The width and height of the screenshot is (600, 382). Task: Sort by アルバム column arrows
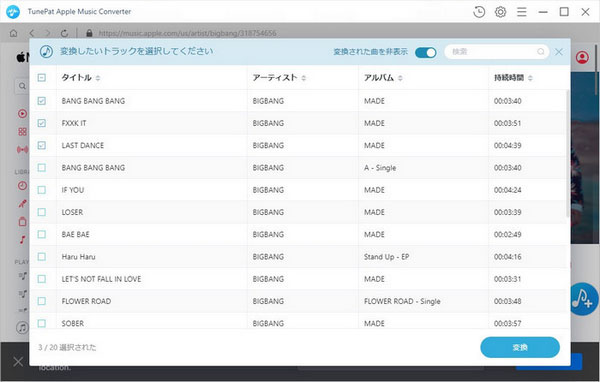tap(400, 78)
